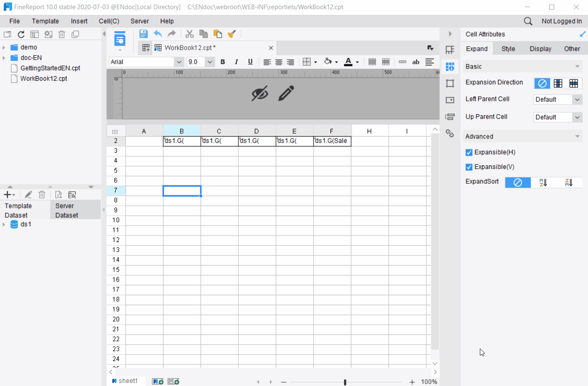588x386 pixels.
Task: Set horizontal expansion direction
Action: [574, 83]
